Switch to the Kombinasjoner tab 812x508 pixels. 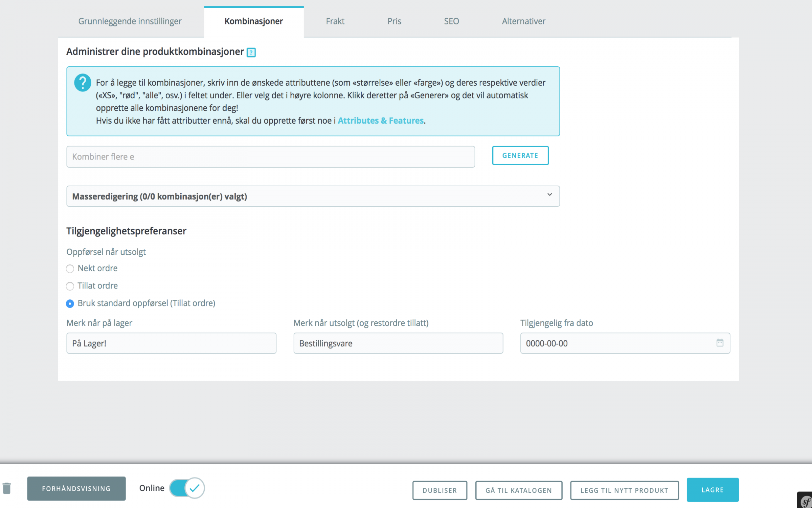coord(254,21)
